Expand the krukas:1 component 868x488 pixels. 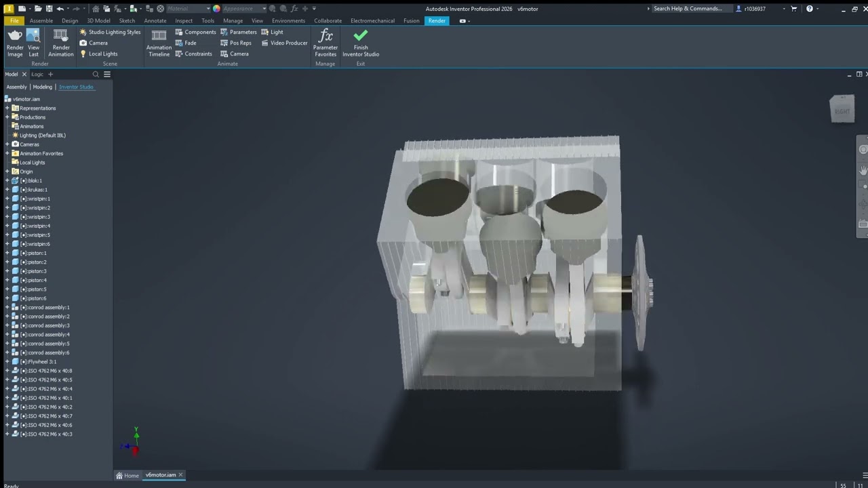tap(7, 189)
